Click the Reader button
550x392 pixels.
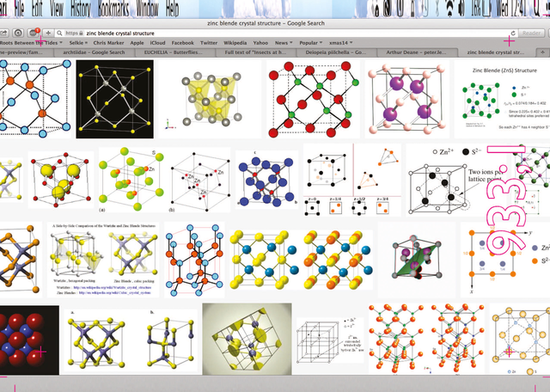[x=532, y=31]
